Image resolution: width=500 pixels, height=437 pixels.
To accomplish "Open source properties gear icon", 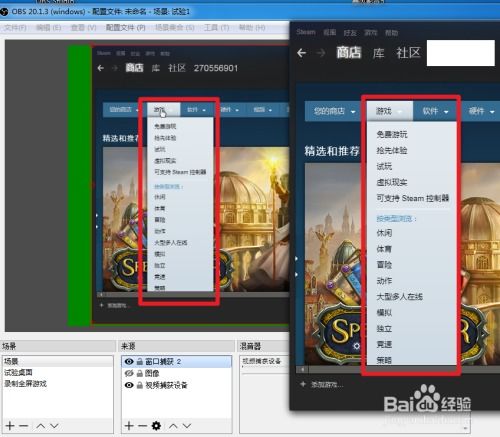I will coord(156,426).
